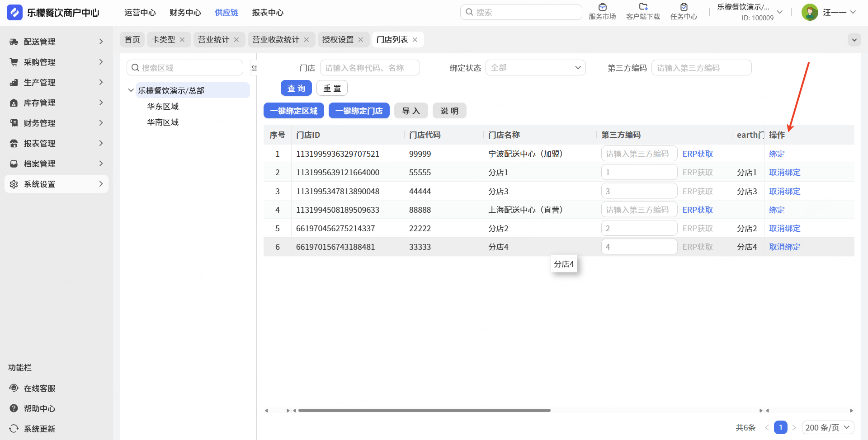
Task: Click the 库存管理 warehouse icon
Action: pyautogui.click(x=14, y=103)
